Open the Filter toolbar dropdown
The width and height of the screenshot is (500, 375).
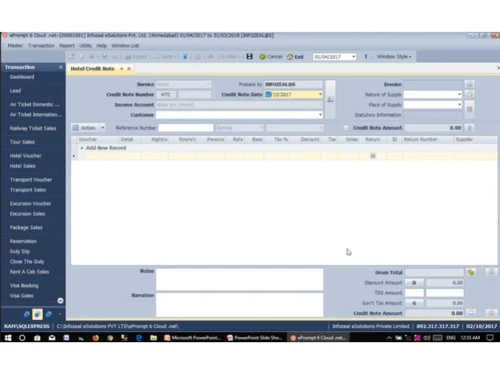229,57
